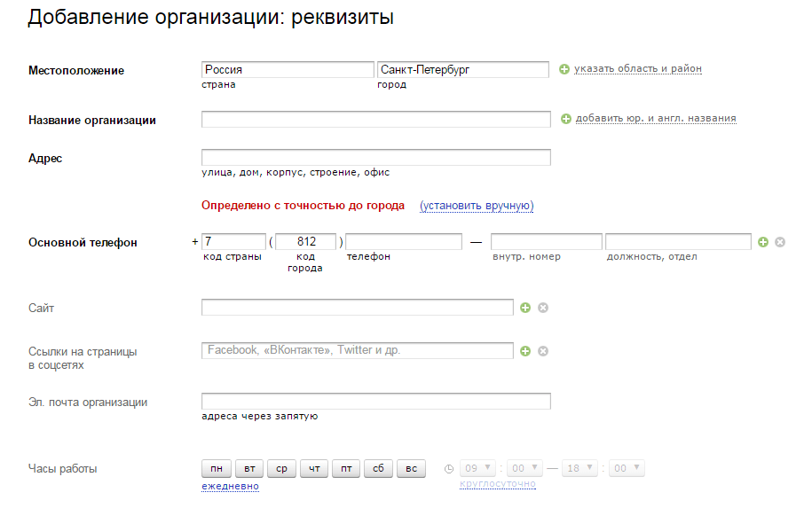Select 'ежедневно' daily schedule link
The image size is (812, 516).
(230, 486)
